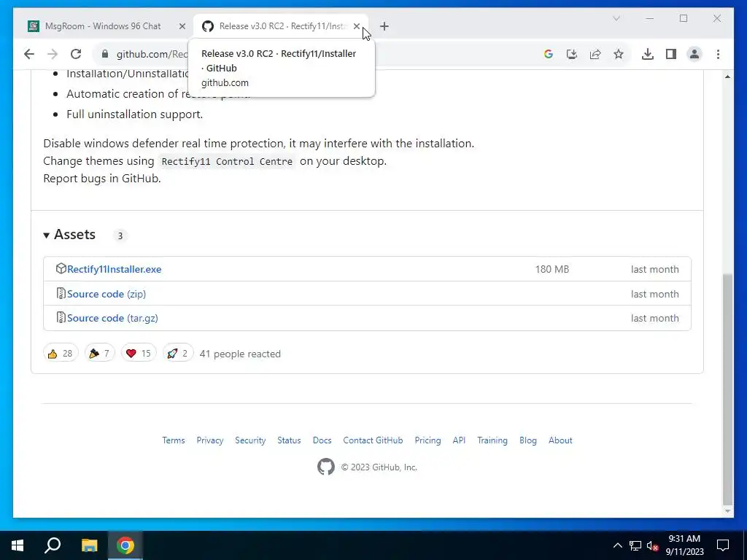This screenshot has height=560, width=747.
Task: Click the browser forward arrow
Action: (53, 54)
